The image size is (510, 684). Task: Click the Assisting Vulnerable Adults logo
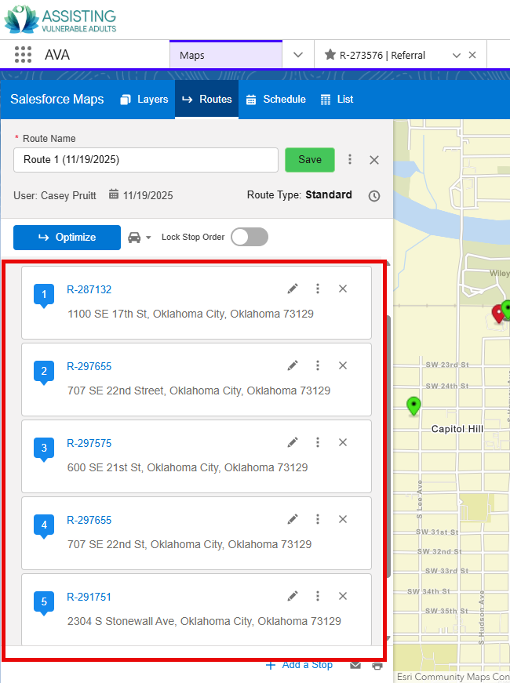[60, 19]
